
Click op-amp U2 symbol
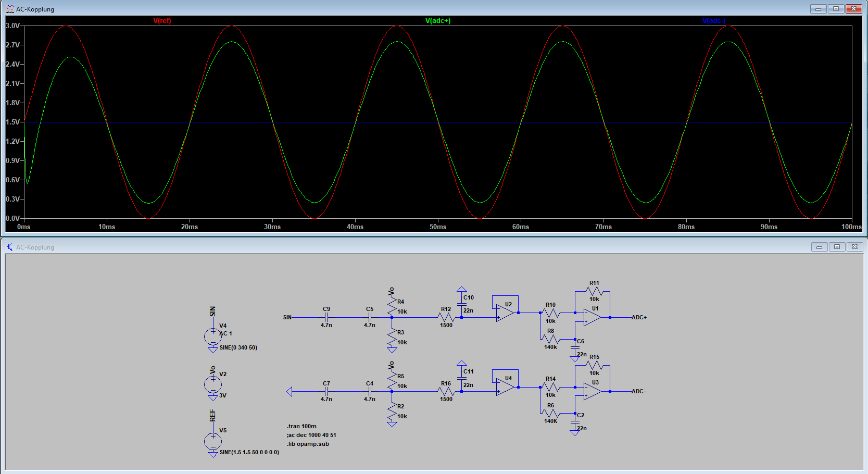tap(505, 313)
